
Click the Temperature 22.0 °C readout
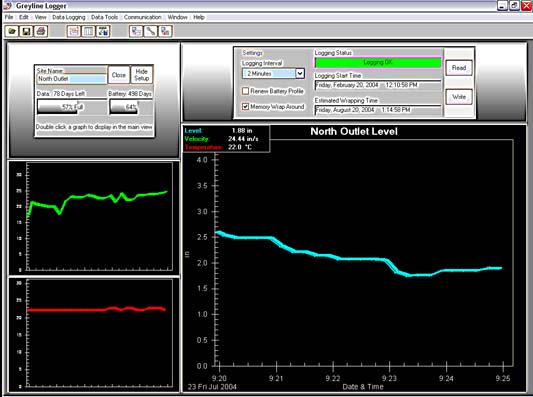(x=218, y=147)
